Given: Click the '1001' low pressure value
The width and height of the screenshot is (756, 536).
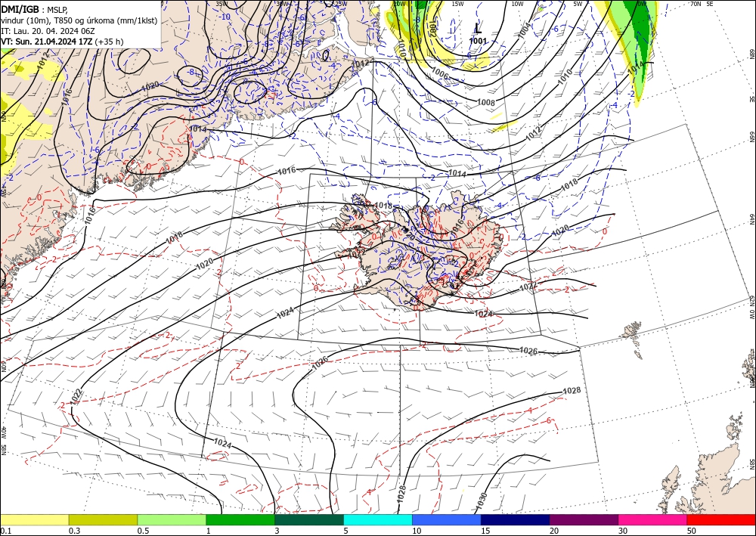Looking at the screenshot, I should coord(479,41).
